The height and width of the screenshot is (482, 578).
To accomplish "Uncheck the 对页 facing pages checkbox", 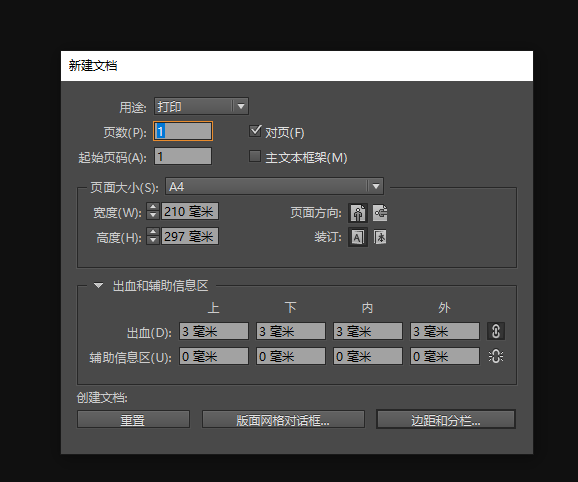I will [255, 131].
